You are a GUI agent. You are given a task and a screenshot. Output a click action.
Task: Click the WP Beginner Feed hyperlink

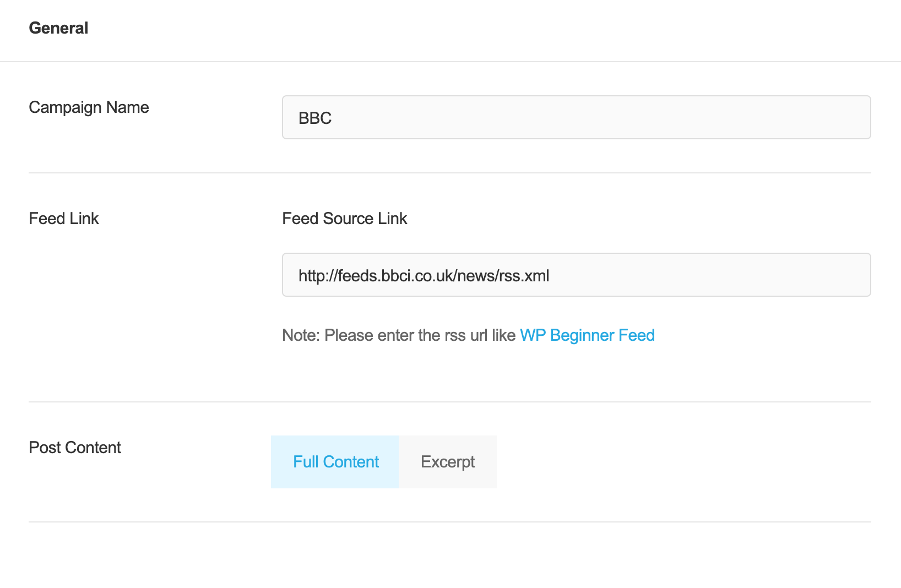tap(587, 335)
